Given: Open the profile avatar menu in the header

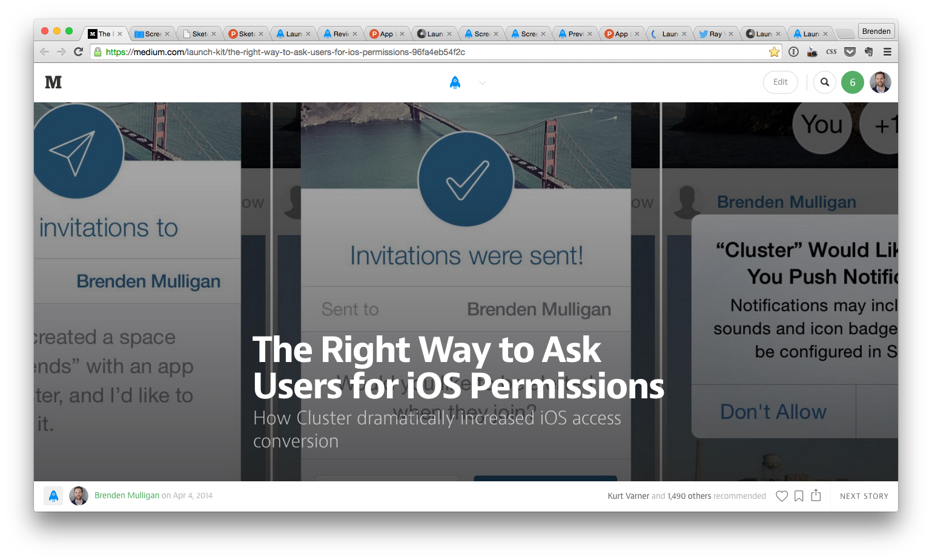Looking at the screenshot, I should click(881, 82).
